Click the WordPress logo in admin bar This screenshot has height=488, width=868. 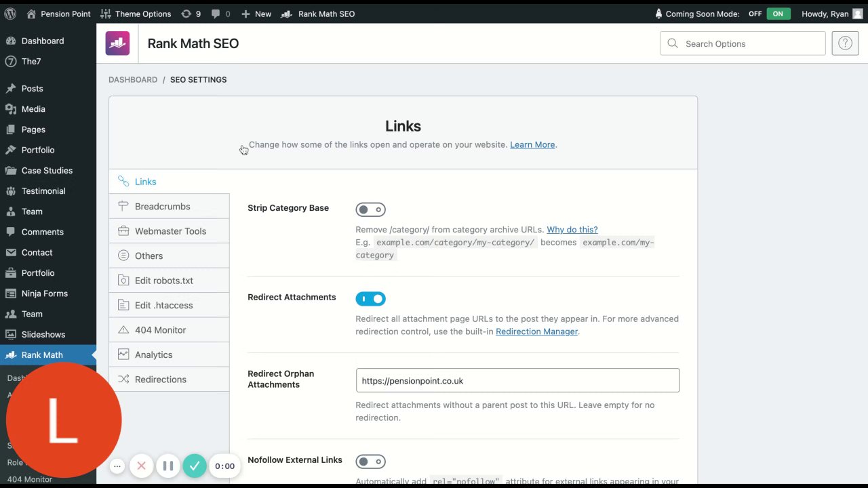[10, 14]
